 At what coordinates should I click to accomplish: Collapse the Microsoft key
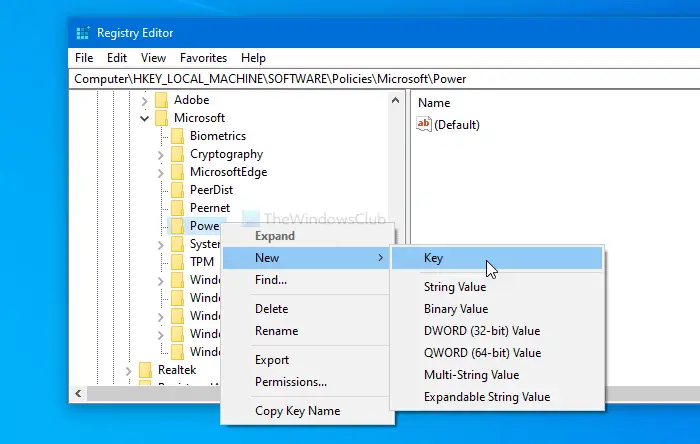144,119
